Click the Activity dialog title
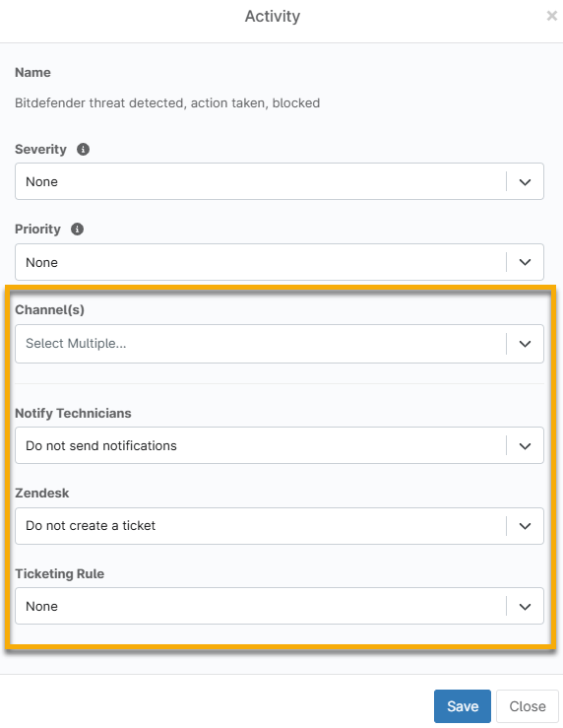563x728 pixels. [x=273, y=16]
